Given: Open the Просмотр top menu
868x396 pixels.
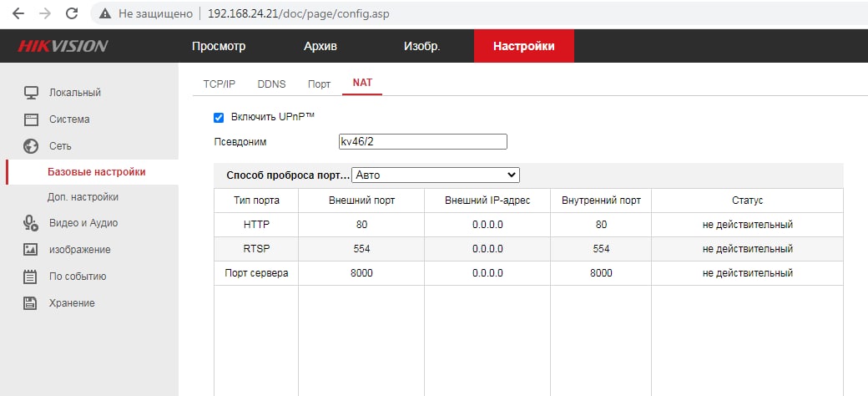Looking at the screenshot, I should 219,46.
